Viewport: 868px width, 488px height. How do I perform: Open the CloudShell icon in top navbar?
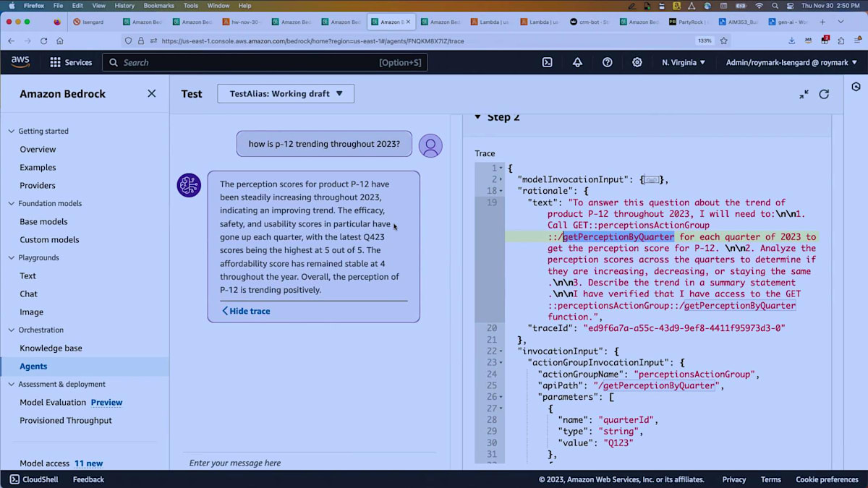548,62
